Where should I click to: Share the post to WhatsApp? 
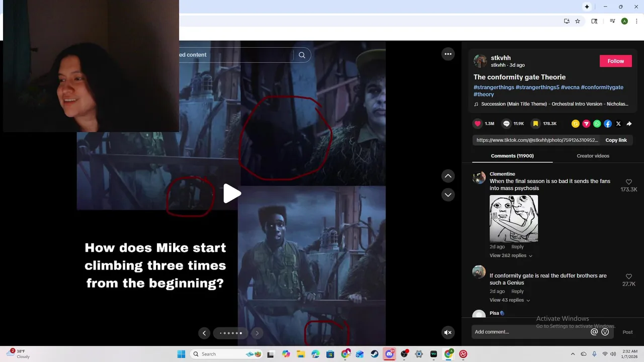pyautogui.click(x=597, y=124)
